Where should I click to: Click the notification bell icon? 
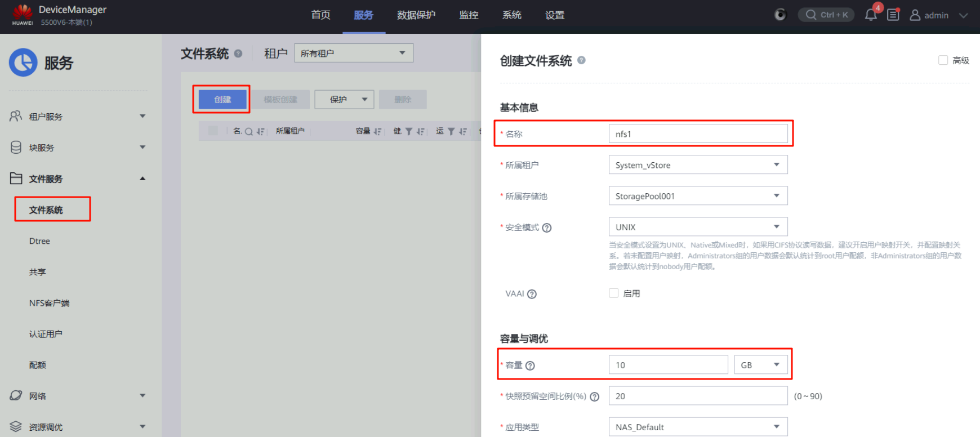click(x=871, y=15)
